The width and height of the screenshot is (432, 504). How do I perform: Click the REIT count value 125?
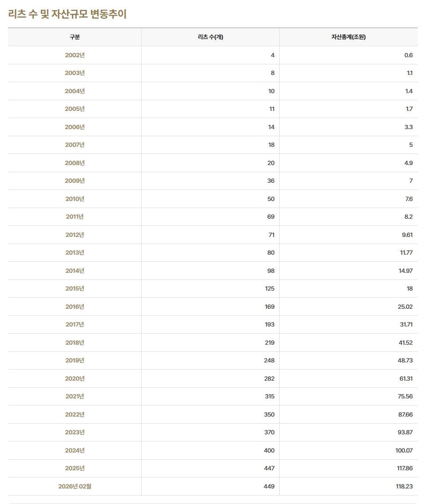pyautogui.click(x=270, y=289)
